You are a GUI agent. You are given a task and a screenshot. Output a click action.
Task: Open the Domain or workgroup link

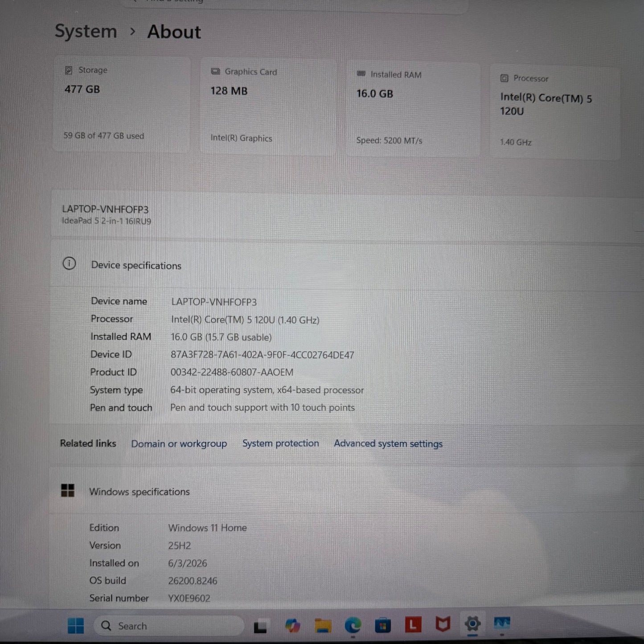click(179, 444)
